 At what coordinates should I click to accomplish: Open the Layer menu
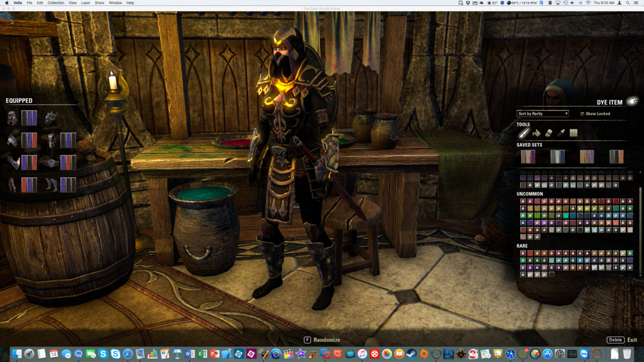click(86, 3)
